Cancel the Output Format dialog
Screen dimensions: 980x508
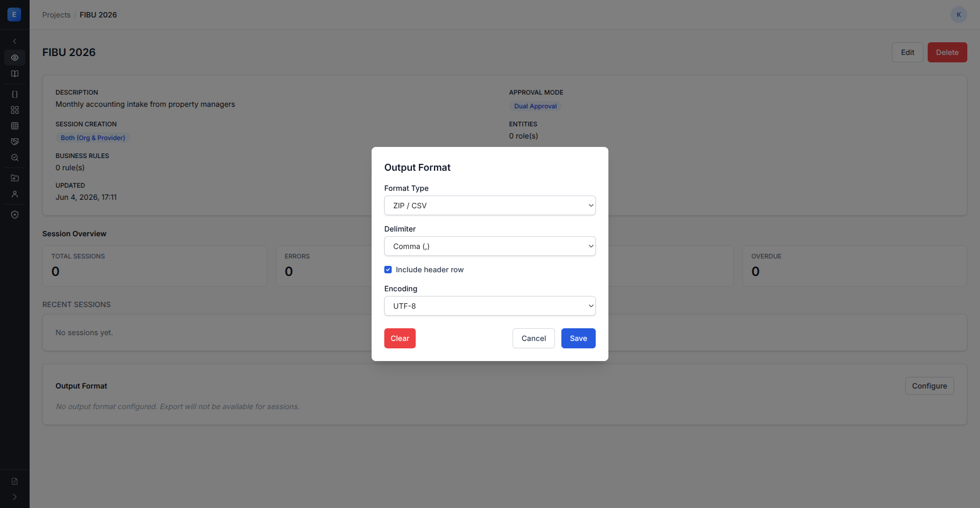[x=534, y=338]
